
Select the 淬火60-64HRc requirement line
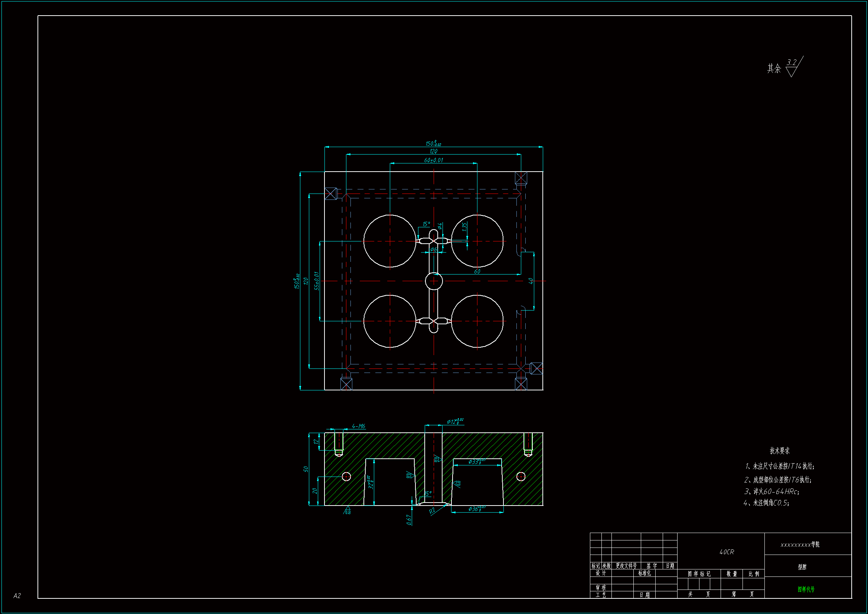(771, 492)
